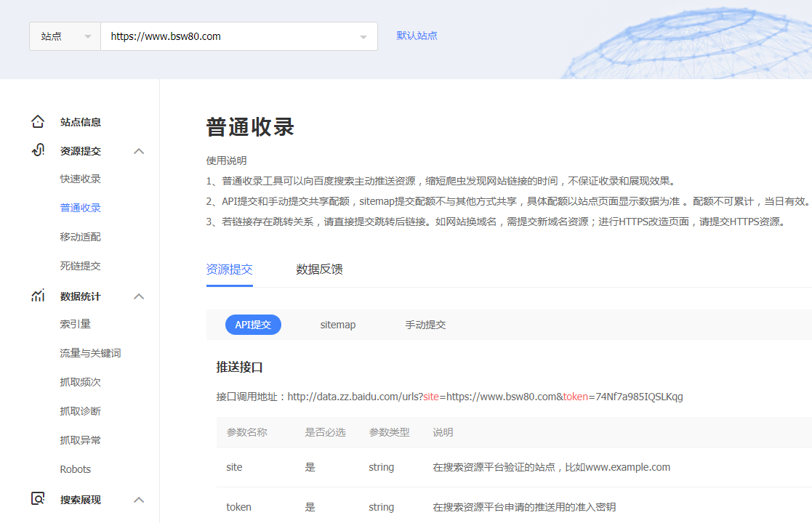Screen dimensions: 812x523
Task: Click the chart icon beside 数据统计
Action: [x=38, y=296]
